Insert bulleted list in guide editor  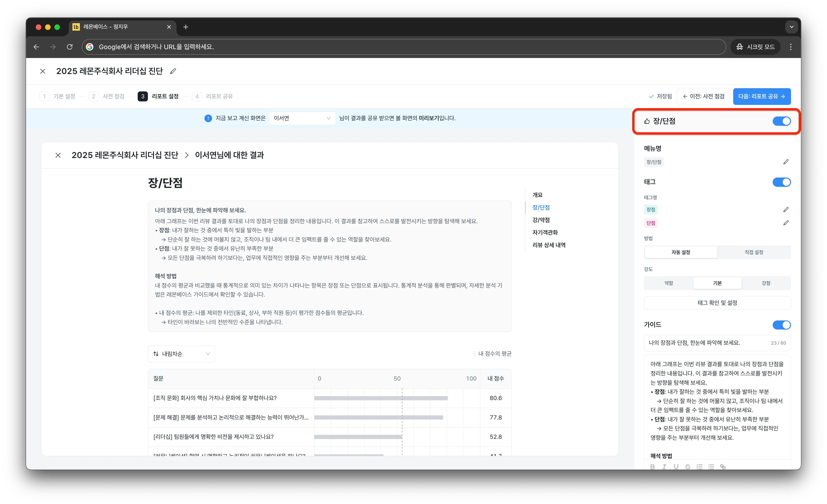click(x=711, y=466)
